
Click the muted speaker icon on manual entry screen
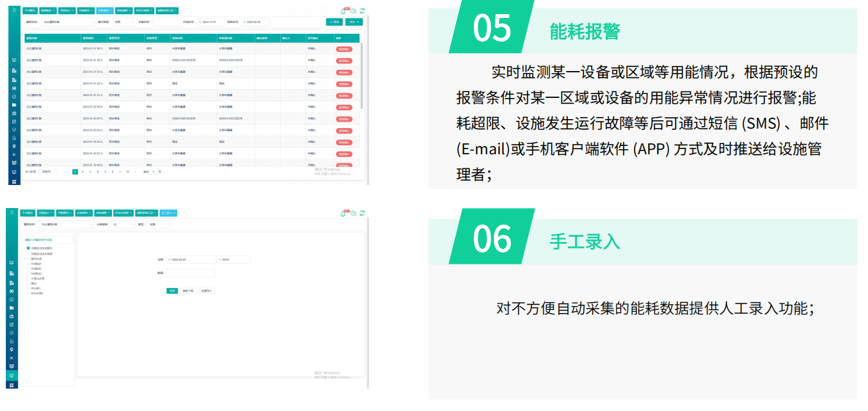[x=353, y=213]
